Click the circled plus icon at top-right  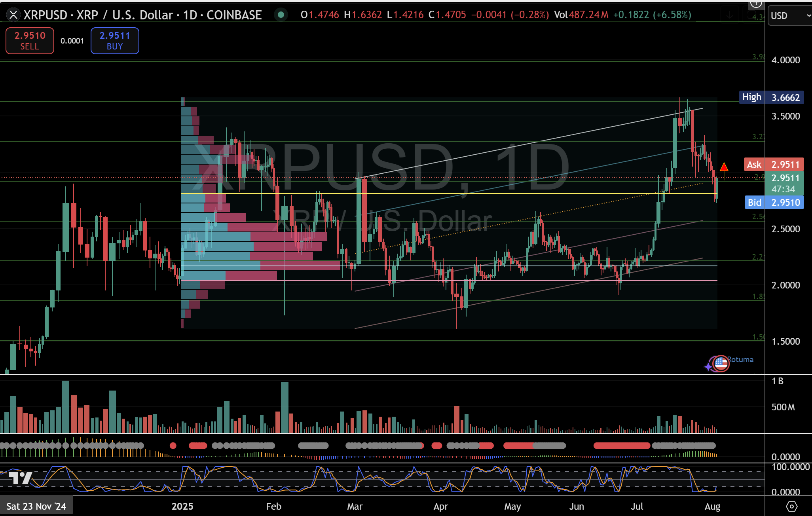click(757, 4)
